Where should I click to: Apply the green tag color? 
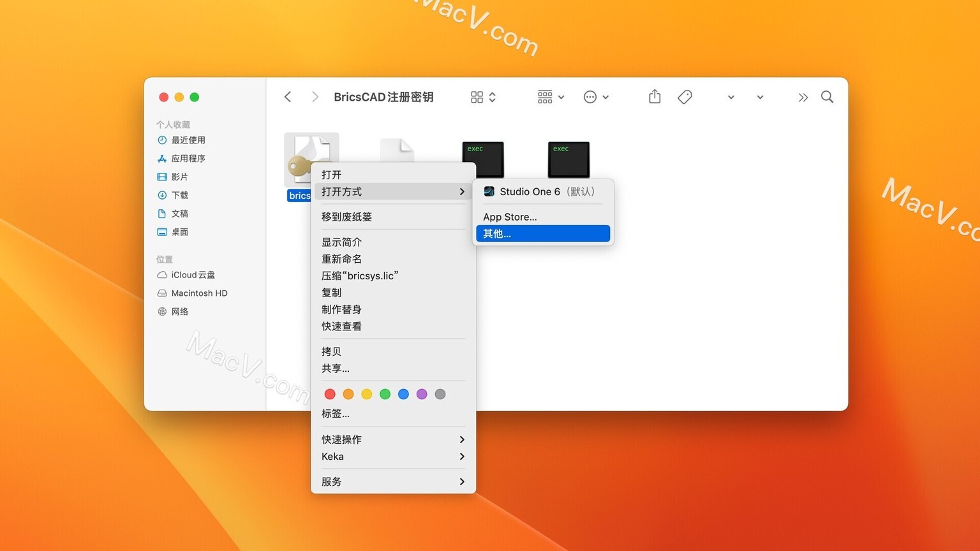pos(385,394)
